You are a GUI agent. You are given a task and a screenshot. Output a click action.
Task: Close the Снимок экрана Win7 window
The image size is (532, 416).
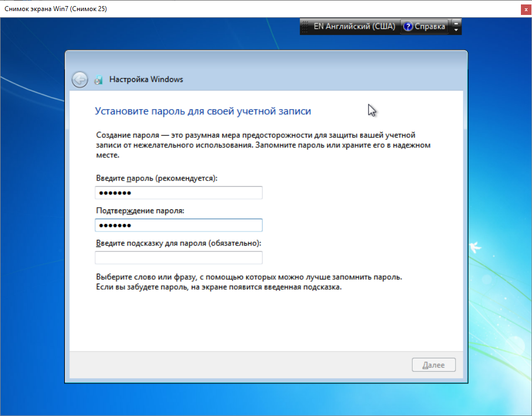(x=526, y=9)
